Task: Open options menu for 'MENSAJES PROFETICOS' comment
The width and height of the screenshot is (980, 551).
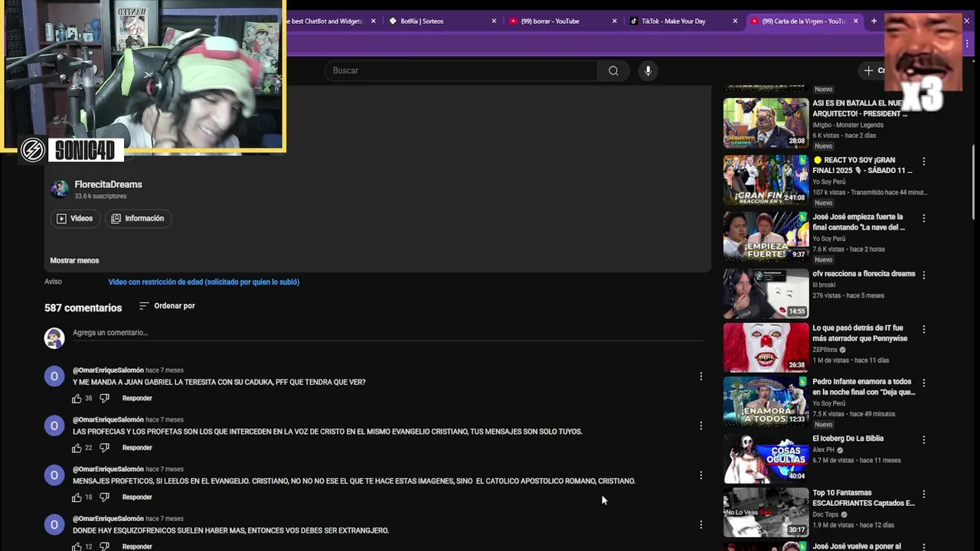Action: pos(701,475)
